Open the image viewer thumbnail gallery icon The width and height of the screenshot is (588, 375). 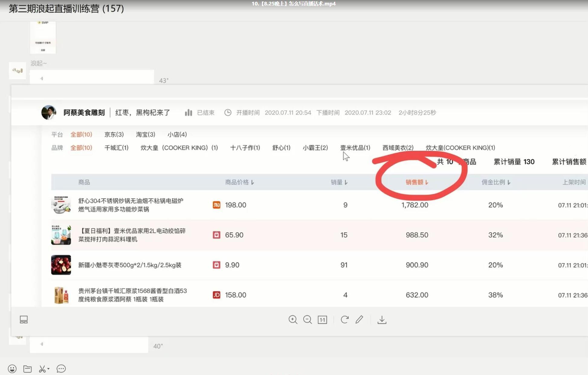click(24, 320)
